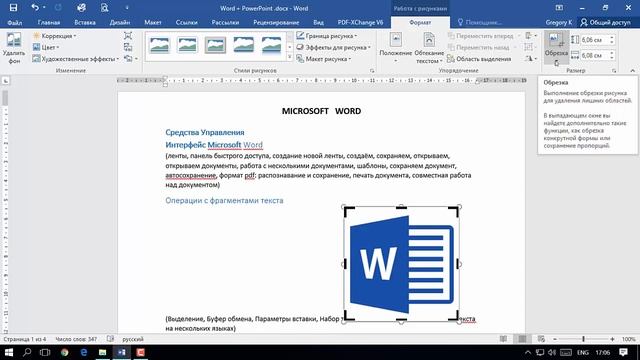Open Художественные эффекты dropdown
This screenshot has height=360, width=640.
[76, 59]
